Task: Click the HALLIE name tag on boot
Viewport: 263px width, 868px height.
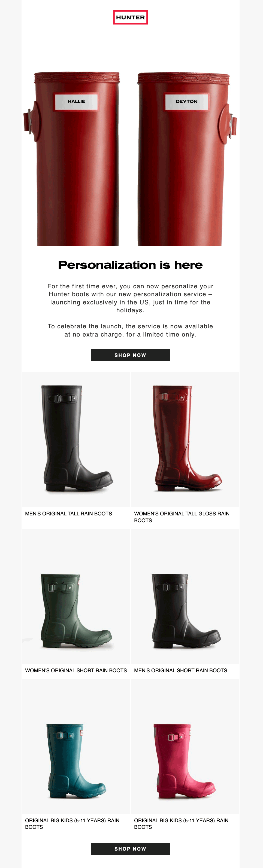Action: pyautogui.click(x=76, y=102)
